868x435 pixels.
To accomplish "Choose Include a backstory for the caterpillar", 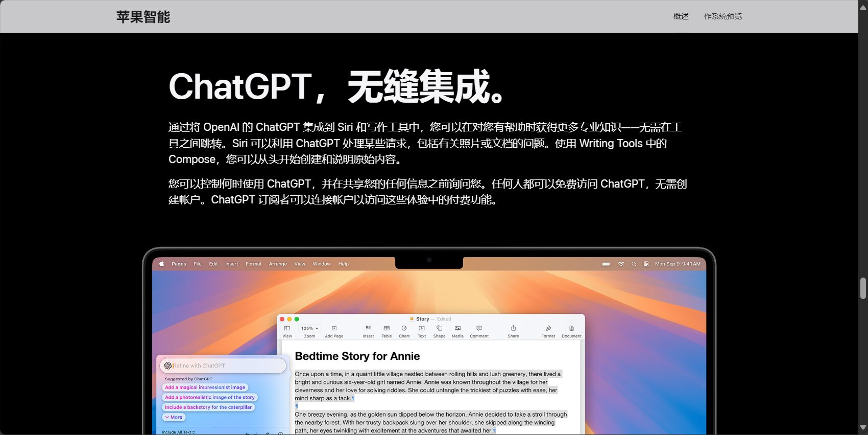I will [x=208, y=407].
